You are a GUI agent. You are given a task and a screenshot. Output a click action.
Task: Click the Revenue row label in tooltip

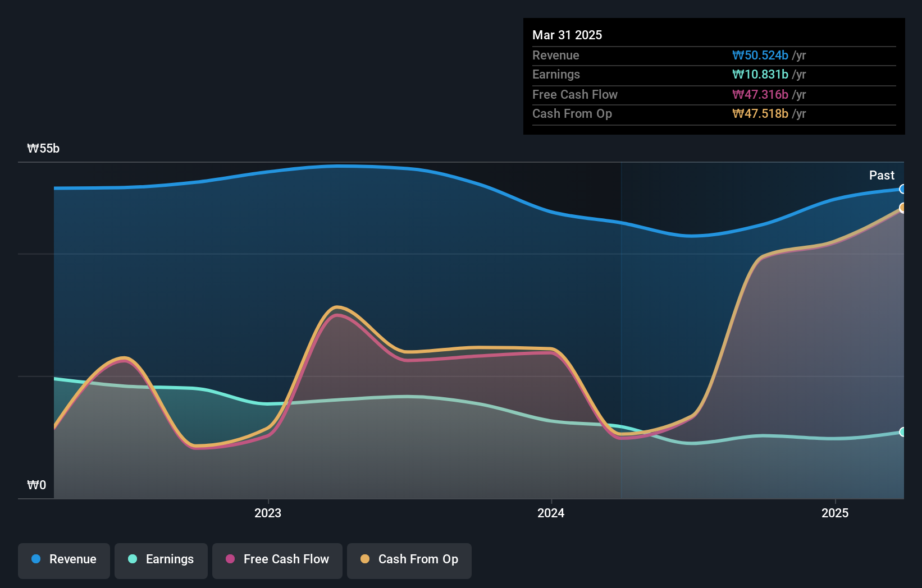(x=556, y=55)
